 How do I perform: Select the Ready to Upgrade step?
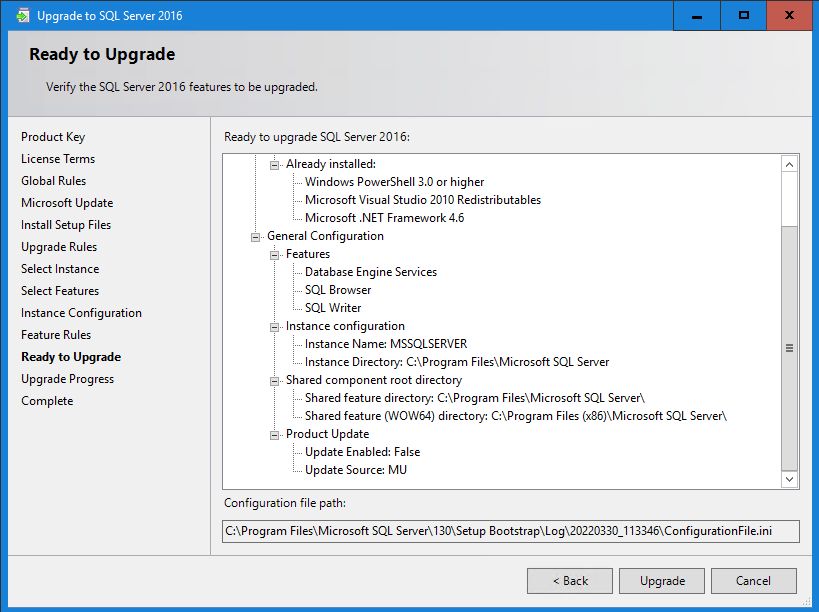tap(71, 357)
